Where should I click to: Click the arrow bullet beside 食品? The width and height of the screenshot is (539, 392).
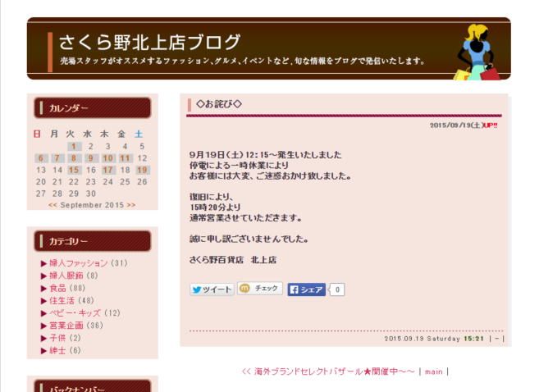click(43, 288)
